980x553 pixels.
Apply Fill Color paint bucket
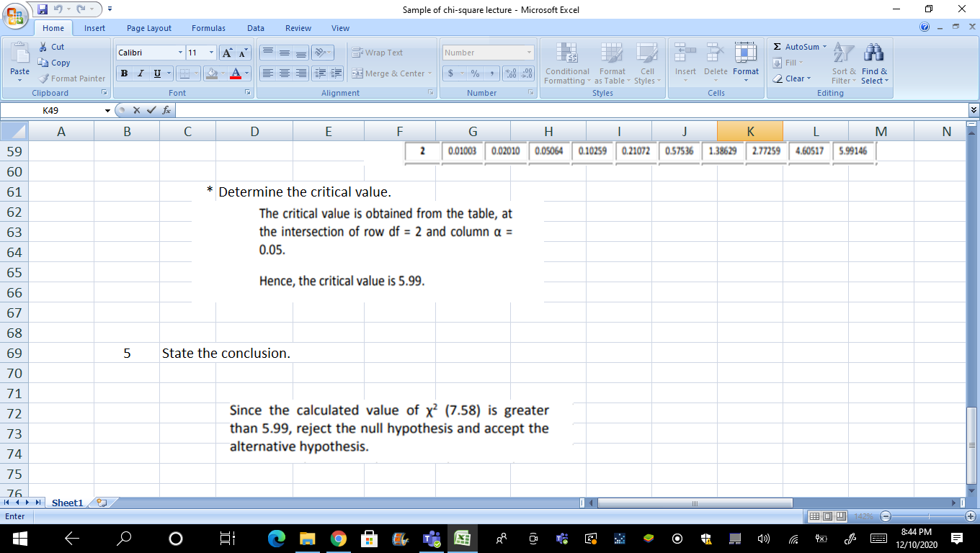(212, 73)
